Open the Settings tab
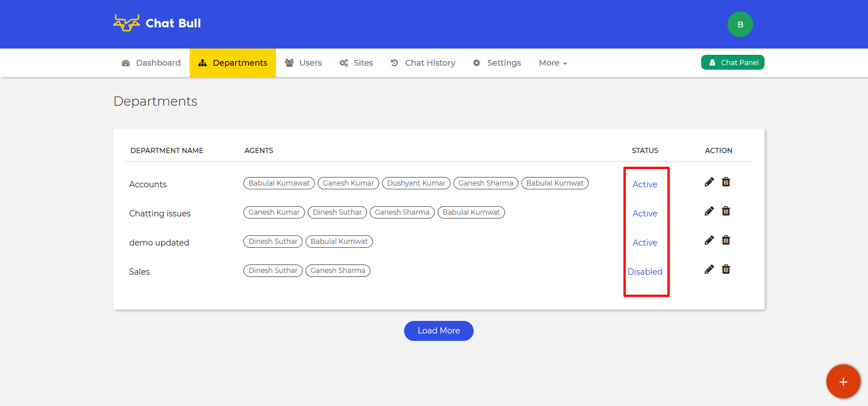 [497, 63]
